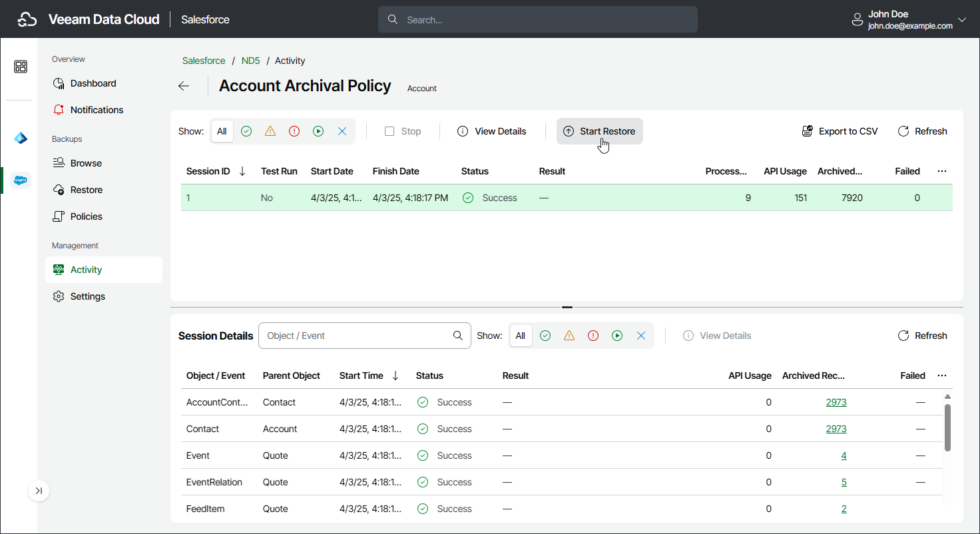Click View Details in Session Details
Screen dimensions: 980x534
(x=717, y=336)
